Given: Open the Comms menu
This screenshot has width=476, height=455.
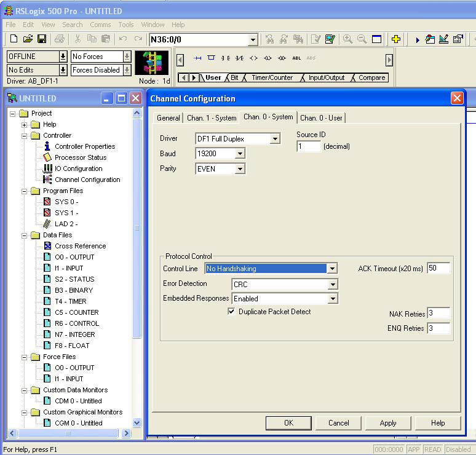Looking at the screenshot, I should click(100, 25).
